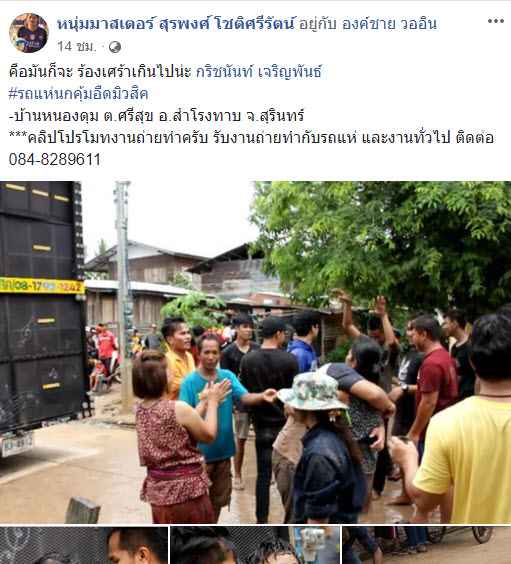Click the truck license plate in photo
This screenshot has width=511, height=564.
[18, 445]
